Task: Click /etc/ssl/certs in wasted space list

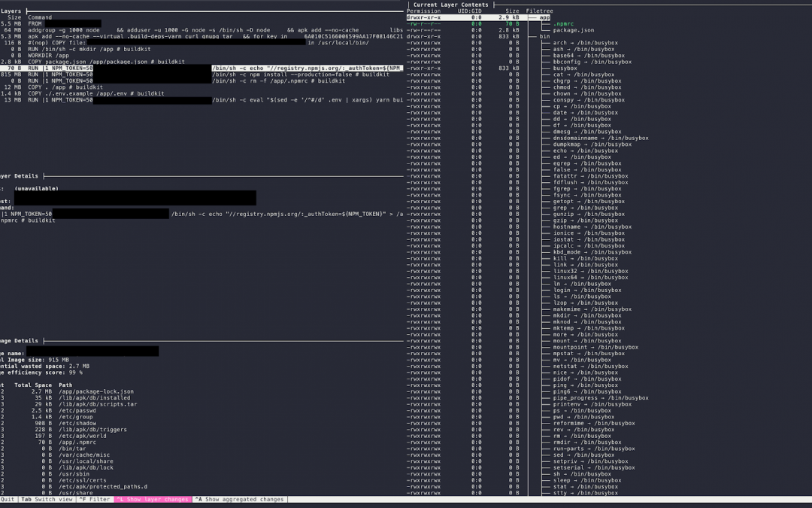Action: (x=82, y=480)
